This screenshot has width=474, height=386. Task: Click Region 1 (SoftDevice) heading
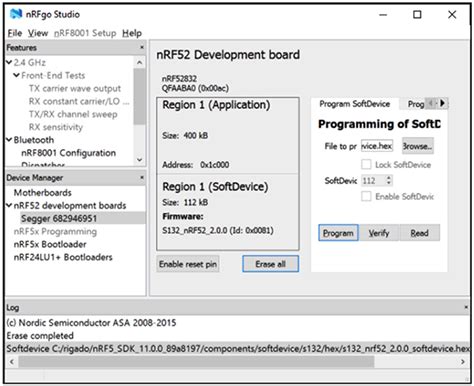(x=215, y=187)
